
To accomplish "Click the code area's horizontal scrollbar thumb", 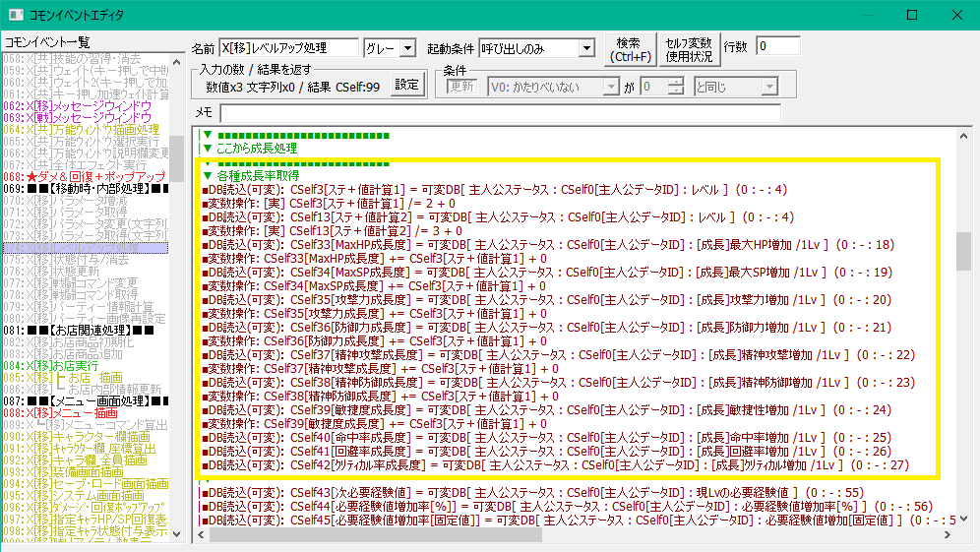I will pos(375,534).
